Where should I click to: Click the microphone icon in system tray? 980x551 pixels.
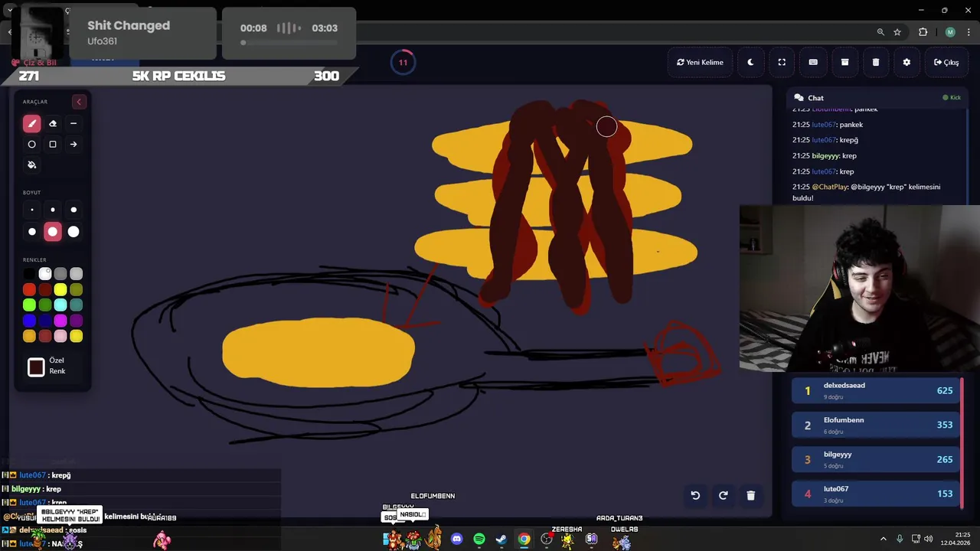tap(900, 539)
